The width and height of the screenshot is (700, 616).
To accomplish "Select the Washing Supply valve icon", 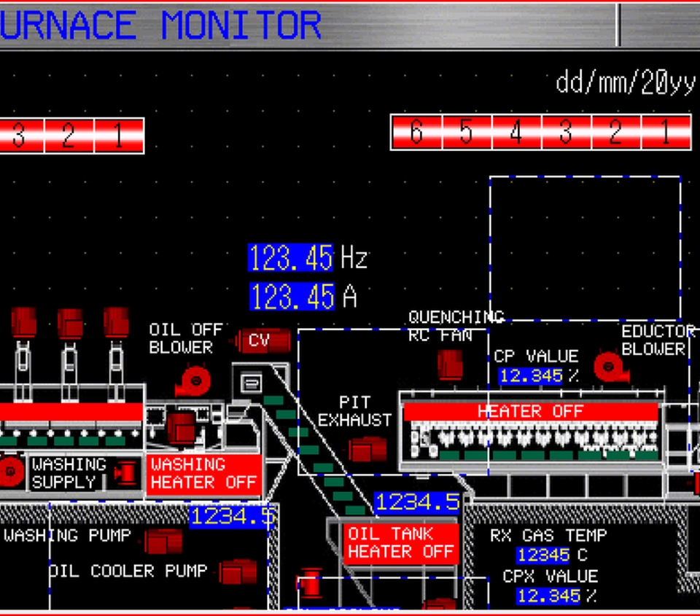I will coord(125,473).
